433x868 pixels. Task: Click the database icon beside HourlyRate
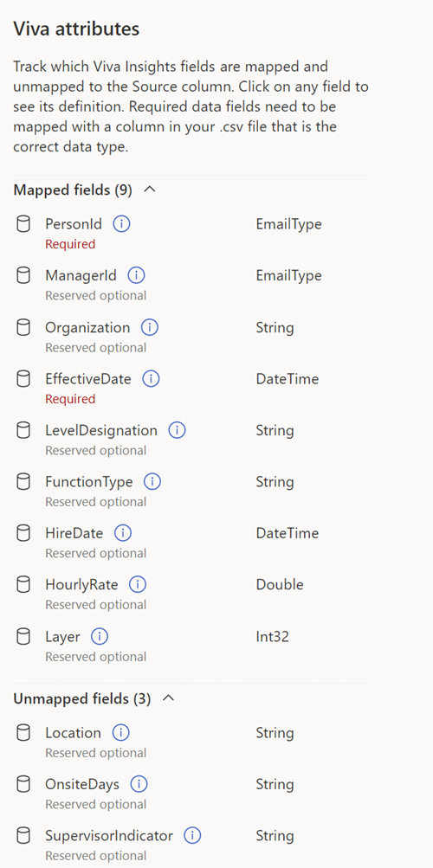point(23,584)
